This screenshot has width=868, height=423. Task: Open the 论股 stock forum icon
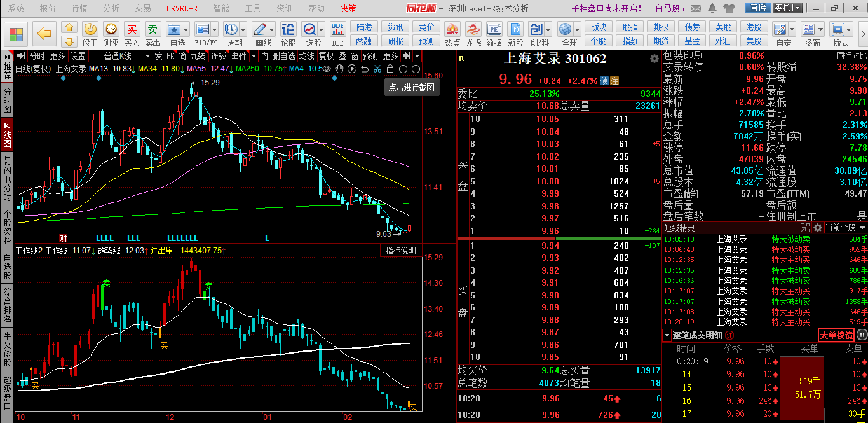pyautogui.click(x=288, y=34)
